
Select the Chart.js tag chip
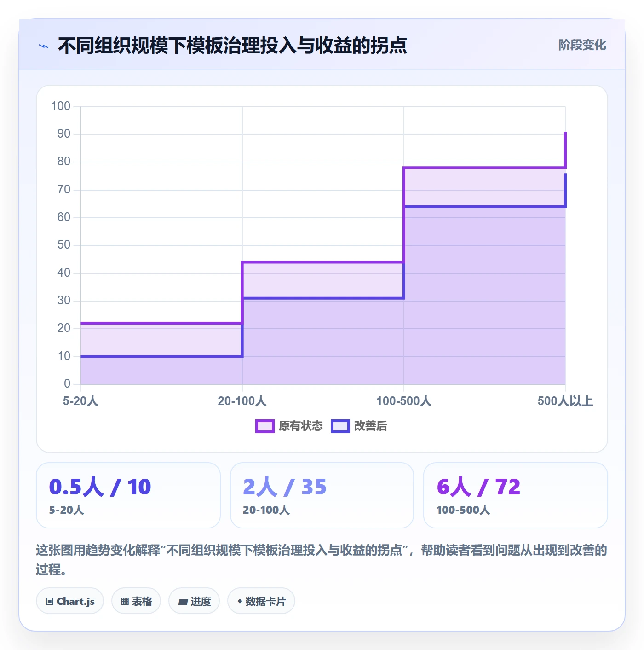(x=70, y=601)
